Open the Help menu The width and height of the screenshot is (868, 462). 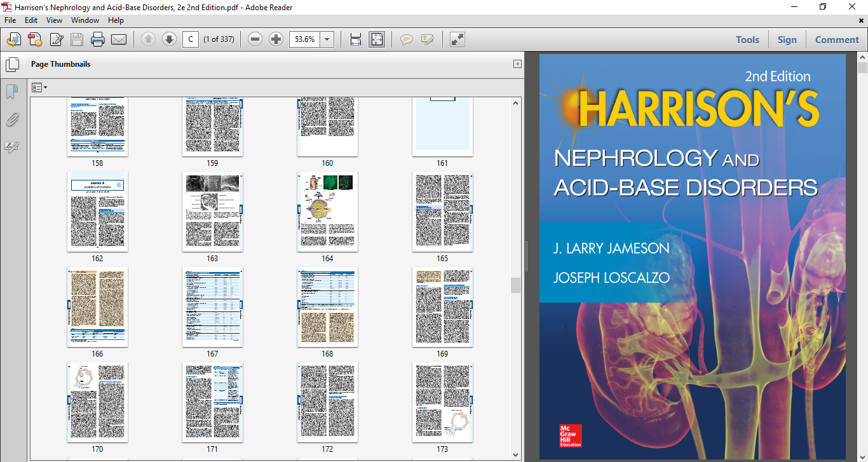(116, 20)
